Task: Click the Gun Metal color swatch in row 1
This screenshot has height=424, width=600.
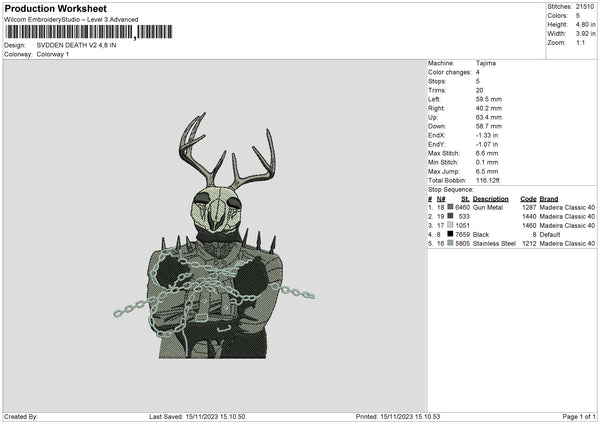Action: pos(450,207)
